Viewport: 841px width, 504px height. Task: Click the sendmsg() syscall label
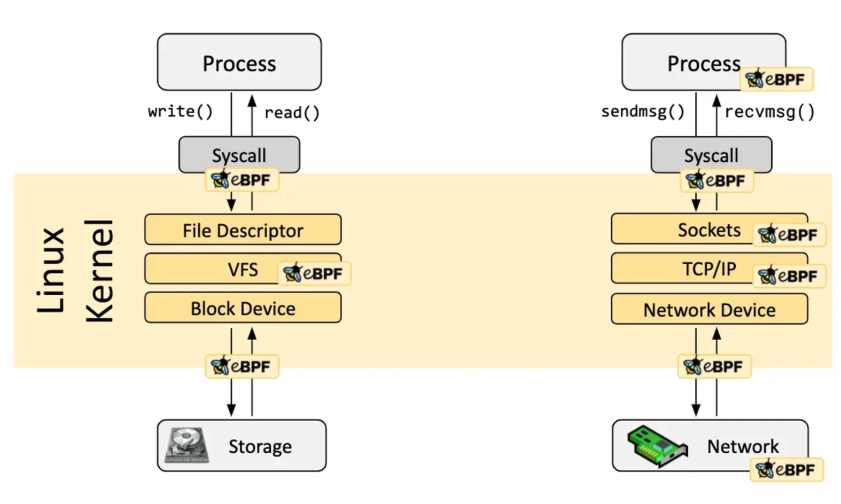(x=642, y=112)
